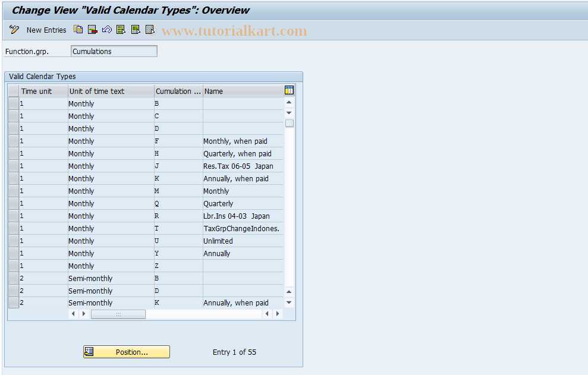Click bottom-most vertical scroll down arrow

pyautogui.click(x=289, y=302)
